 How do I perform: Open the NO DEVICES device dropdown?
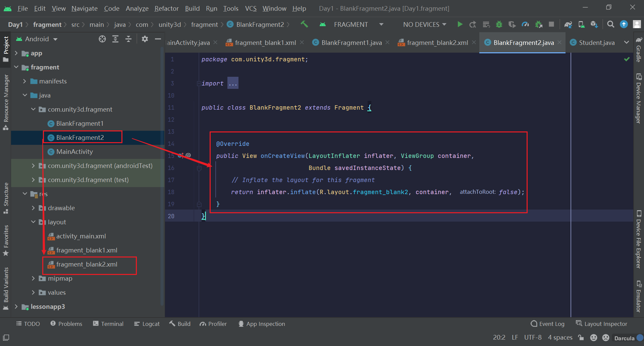point(425,24)
